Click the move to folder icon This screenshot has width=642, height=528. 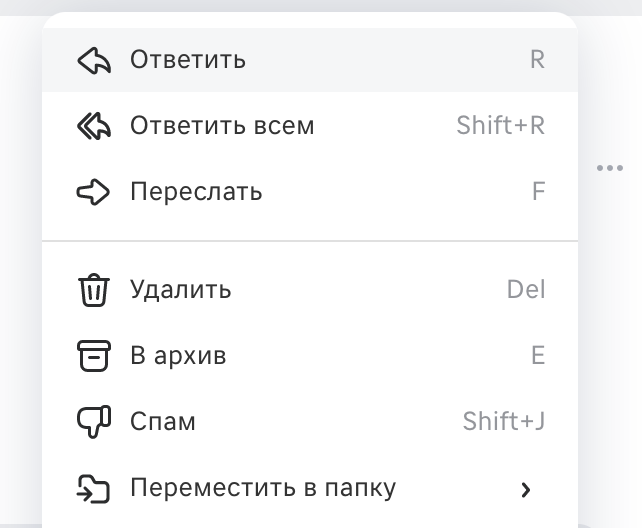[x=93, y=488]
